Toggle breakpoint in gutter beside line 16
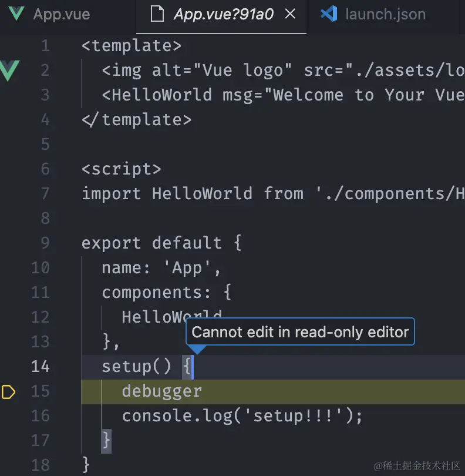This screenshot has height=476, width=465. click(8, 416)
